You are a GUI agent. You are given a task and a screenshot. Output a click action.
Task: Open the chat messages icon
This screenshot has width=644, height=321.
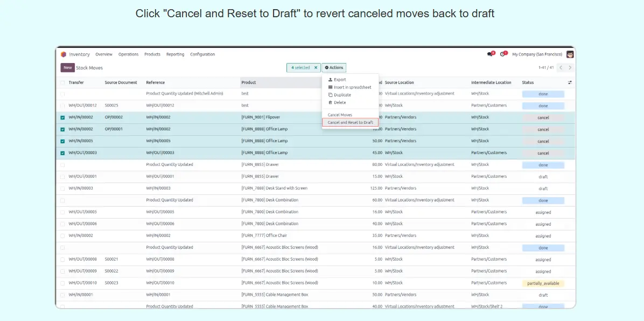pyautogui.click(x=490, y=54)
